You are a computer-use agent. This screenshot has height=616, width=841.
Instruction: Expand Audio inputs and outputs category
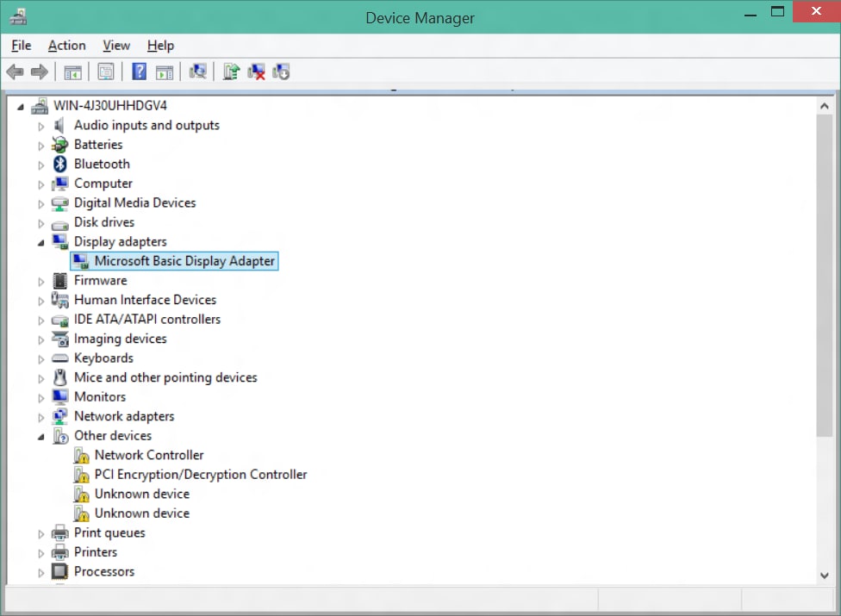(40, 127)
